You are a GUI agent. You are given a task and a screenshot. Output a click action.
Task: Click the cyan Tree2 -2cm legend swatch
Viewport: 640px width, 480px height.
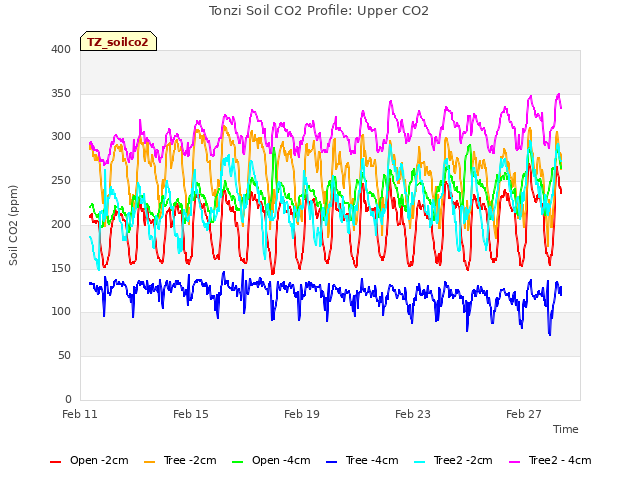(419, 462)
